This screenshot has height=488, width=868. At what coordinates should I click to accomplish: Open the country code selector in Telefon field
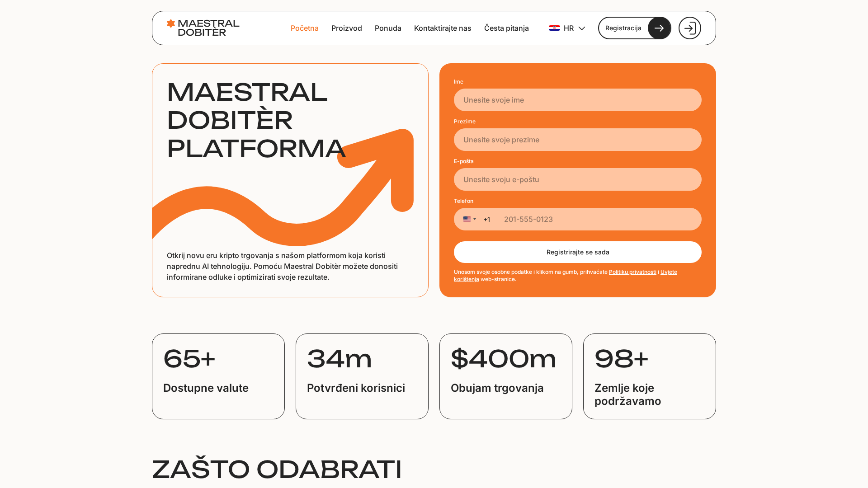(469, 219)
